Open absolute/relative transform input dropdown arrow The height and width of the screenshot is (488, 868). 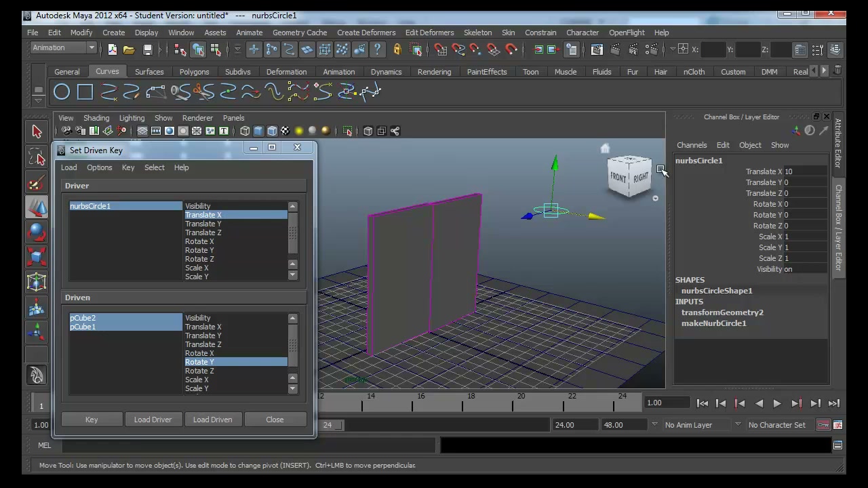(x=674, y=49)
